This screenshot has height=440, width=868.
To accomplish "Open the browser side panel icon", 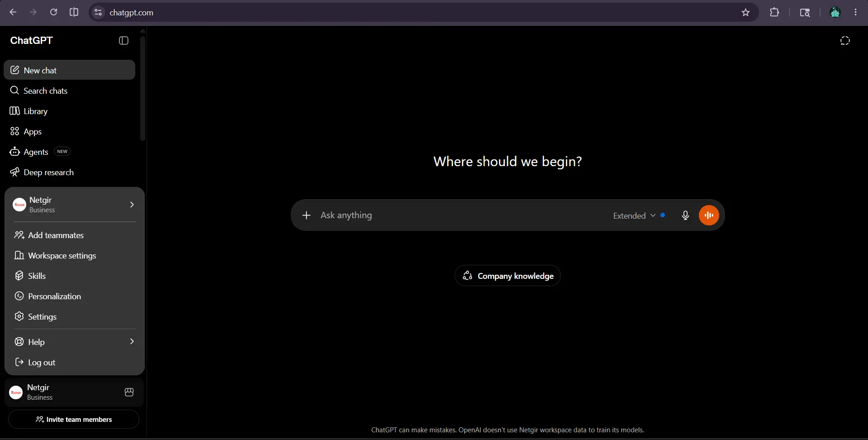I will [x=74, y=12].
